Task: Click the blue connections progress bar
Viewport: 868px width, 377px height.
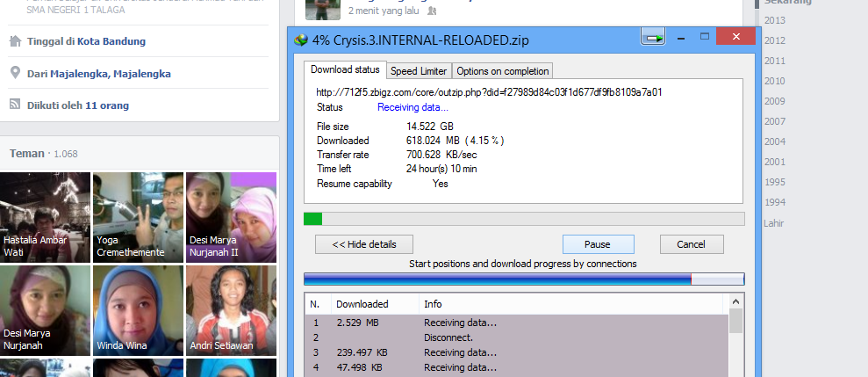Action: (524, 279)
